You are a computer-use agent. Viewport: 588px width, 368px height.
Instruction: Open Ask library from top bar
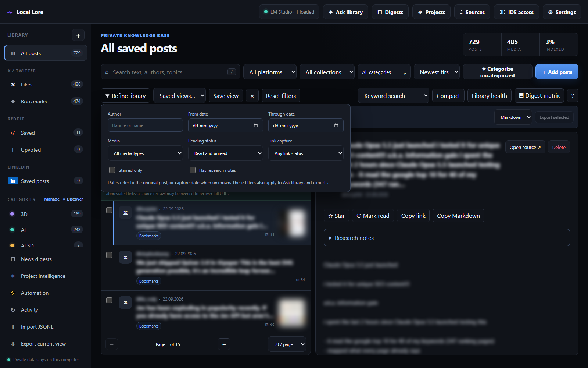pos(345,12)
